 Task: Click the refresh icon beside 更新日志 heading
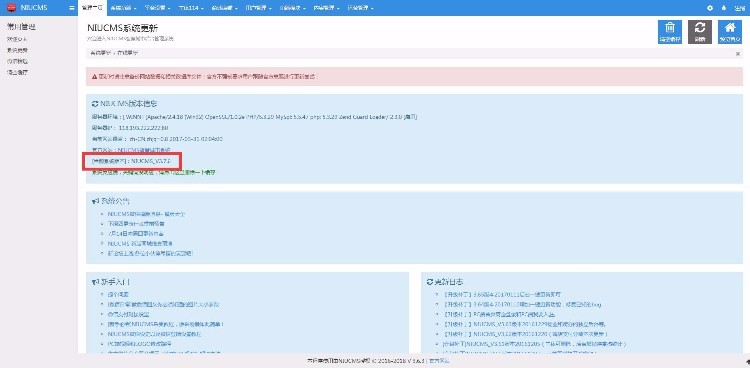point(430,282)
